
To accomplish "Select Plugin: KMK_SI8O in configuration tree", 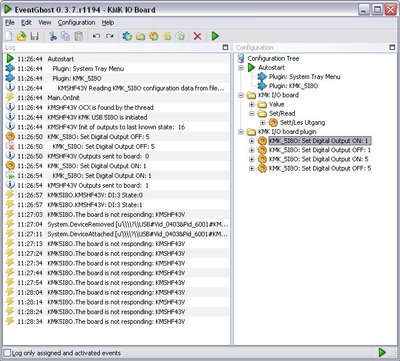I will point(293,86).
